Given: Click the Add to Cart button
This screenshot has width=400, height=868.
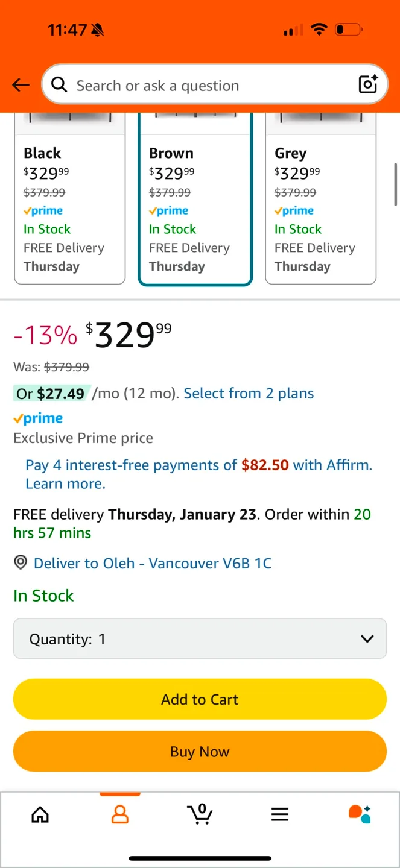Looking at the screenshot, I should (x=200, y=699).
